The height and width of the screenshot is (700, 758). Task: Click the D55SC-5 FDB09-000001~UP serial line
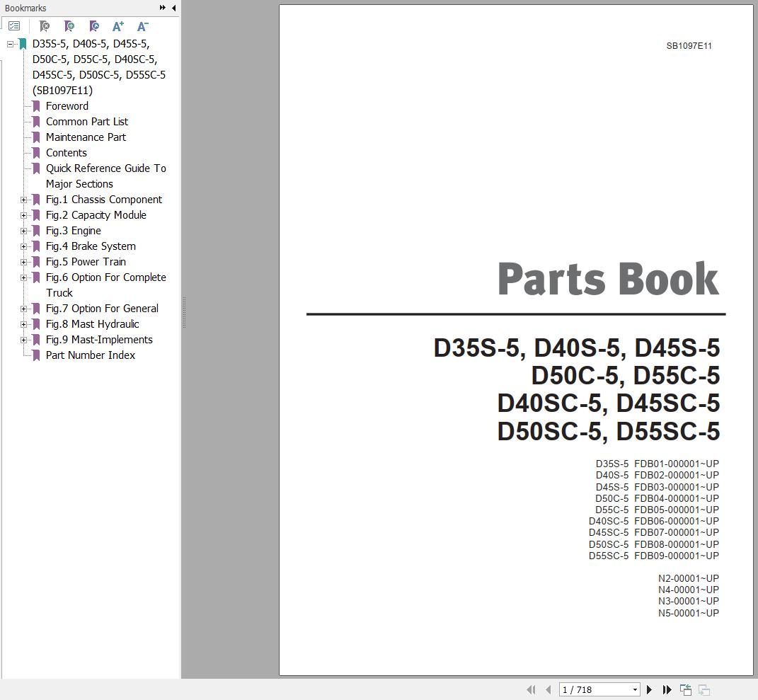point(654,556)
